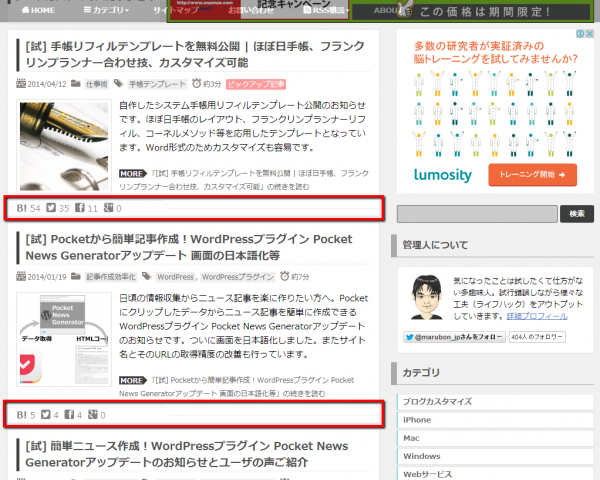Click the 手帳テンプレート tag
Viewport: 600px width, 480px height.
click(157, 84)
